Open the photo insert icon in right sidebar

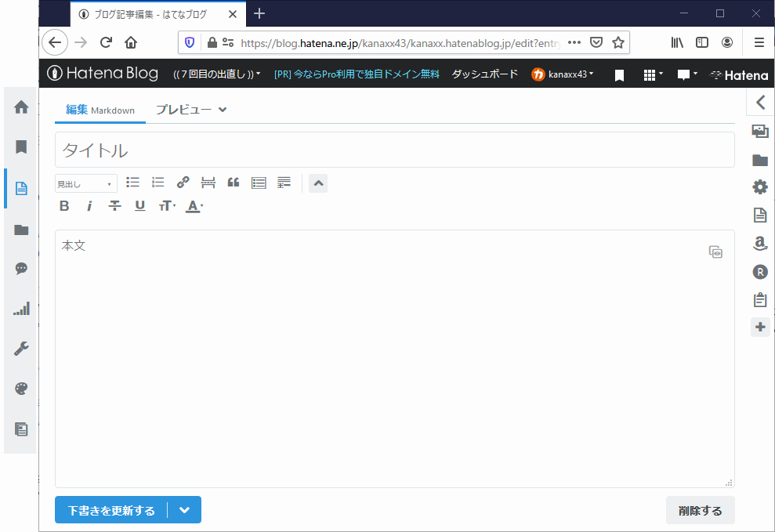click(760, 131)
